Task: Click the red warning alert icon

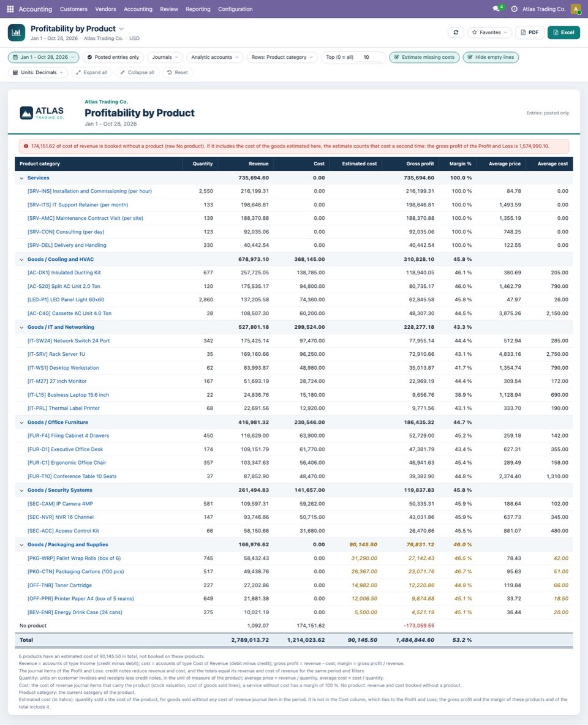Action: pyautogui.click(x=26, y=146)
